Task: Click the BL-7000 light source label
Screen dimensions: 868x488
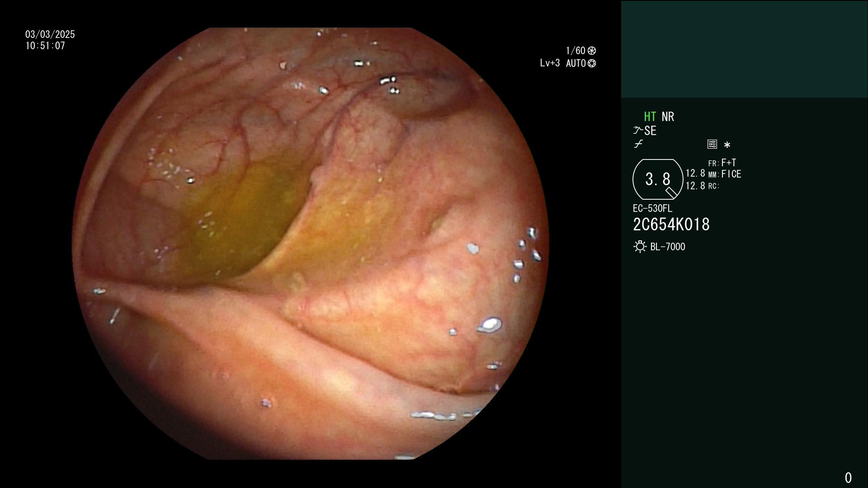Action: tap(668, 247)
